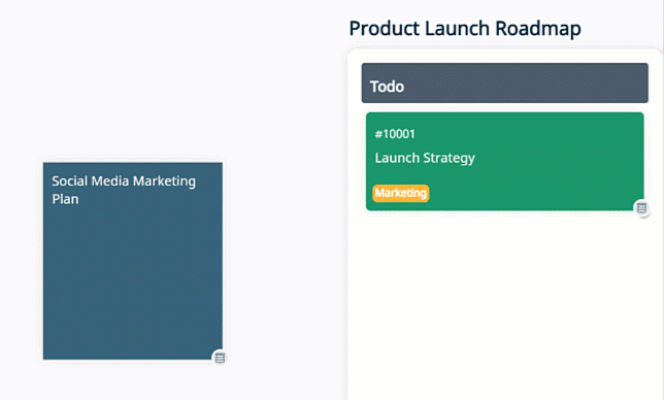This screenshot has width=664, height=400.
Task: Click blank canvas between the note and board
Action: click(285, 250)
